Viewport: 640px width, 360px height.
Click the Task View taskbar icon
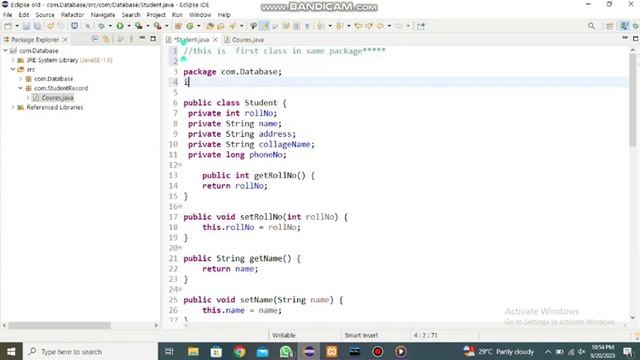point(169,351)
